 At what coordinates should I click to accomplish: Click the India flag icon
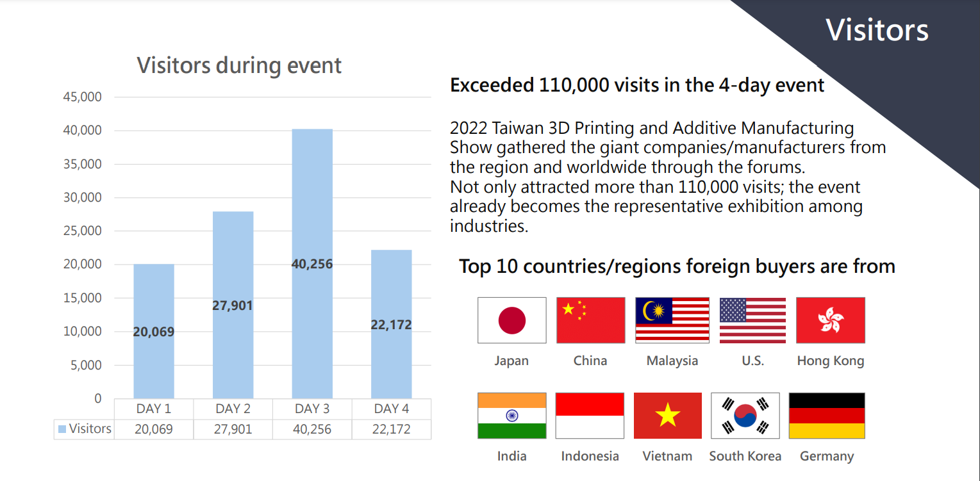(x=511, y=416)
